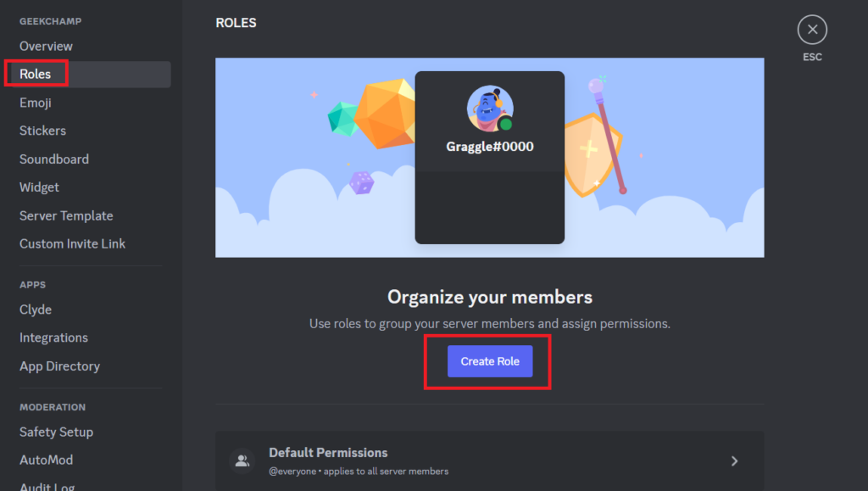Click the golden shield illustration
This screenshot has width=868, height=491.
[593, 154]
